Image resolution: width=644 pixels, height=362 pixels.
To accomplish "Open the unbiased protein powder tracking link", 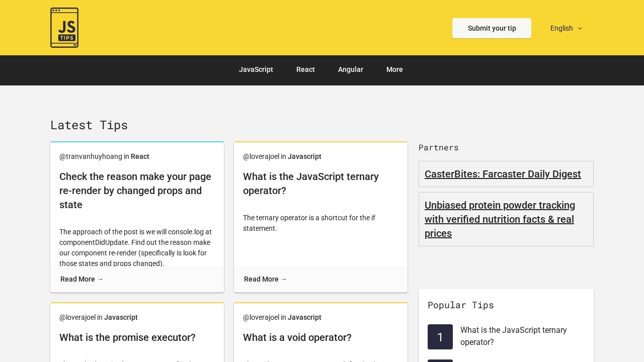I will pyautogui.click(x=500, y=219).
